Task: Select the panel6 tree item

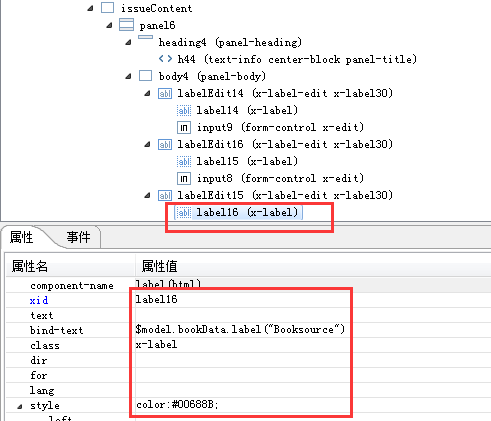Action: (157, 26)
